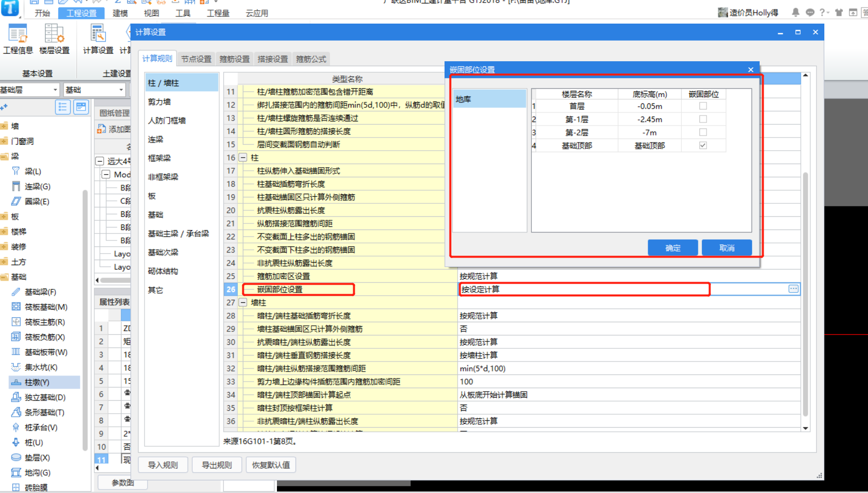Screen dimensions: 868x493
Task: Check 嵌固部位 box for 第-1层
Action: click(703, 119)
